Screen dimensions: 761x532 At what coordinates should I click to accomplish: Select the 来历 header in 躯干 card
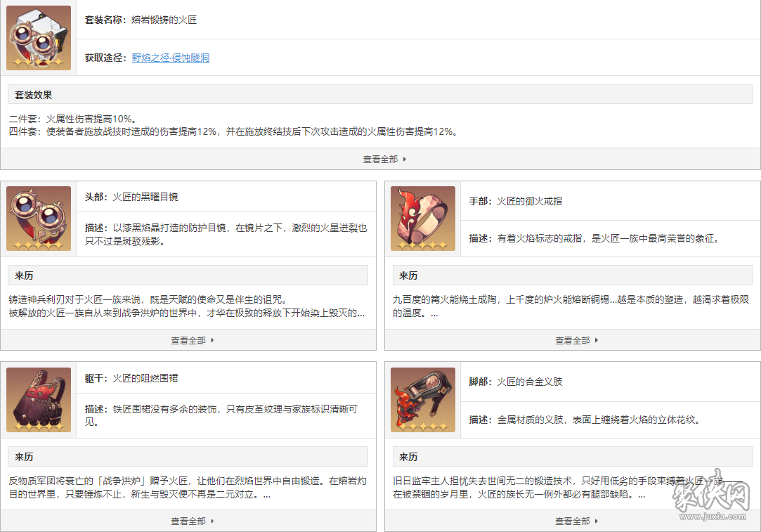[188, 456]
